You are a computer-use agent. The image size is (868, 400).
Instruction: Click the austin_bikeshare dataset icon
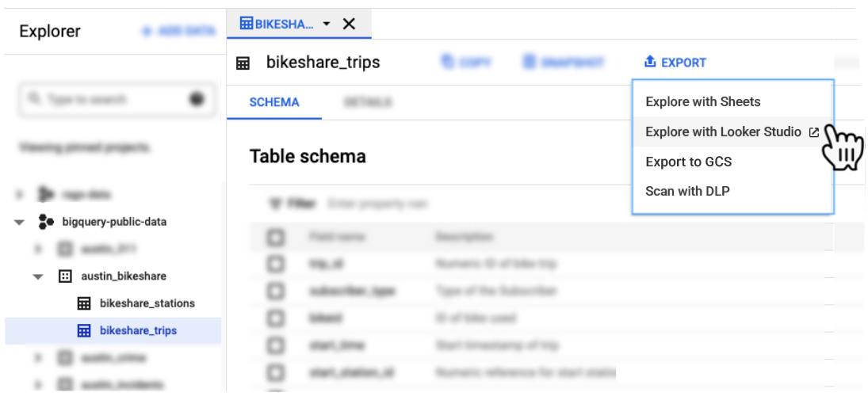pyautogui.click(x=65, y=276)
